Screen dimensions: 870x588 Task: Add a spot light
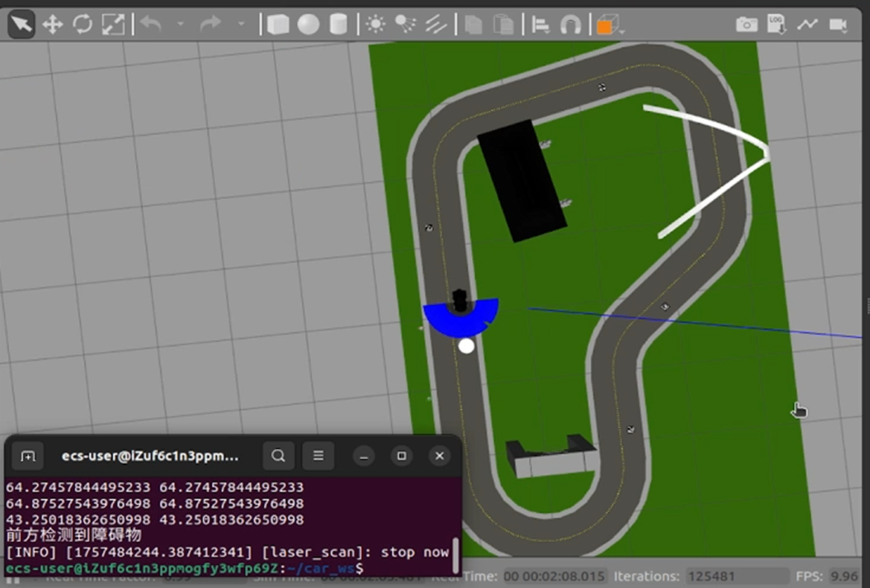click(x=406, y=24)
